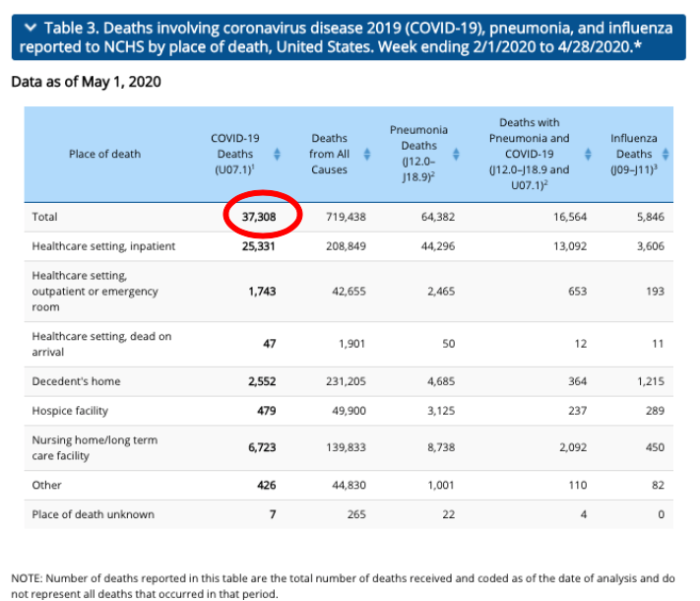Select Hospice facility row label
Image resolution: width=700 pixels, height=601 pixels.
70,411
